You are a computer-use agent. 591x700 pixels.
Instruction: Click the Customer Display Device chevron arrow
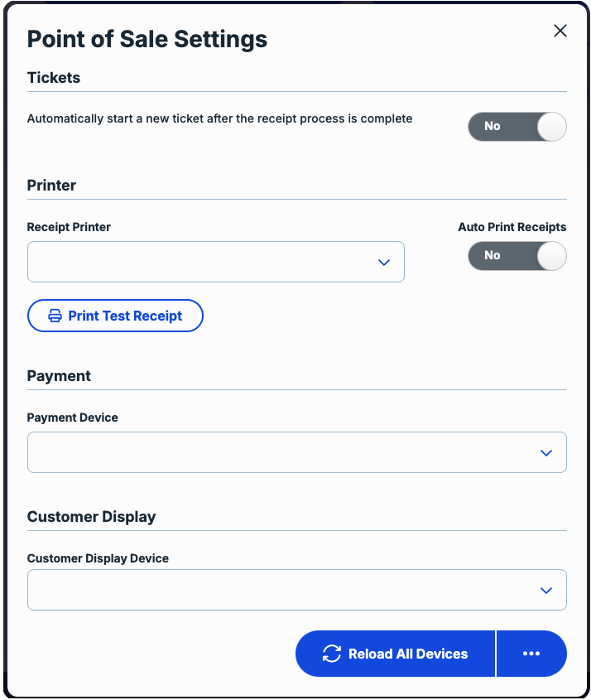[x=545, y=591]
